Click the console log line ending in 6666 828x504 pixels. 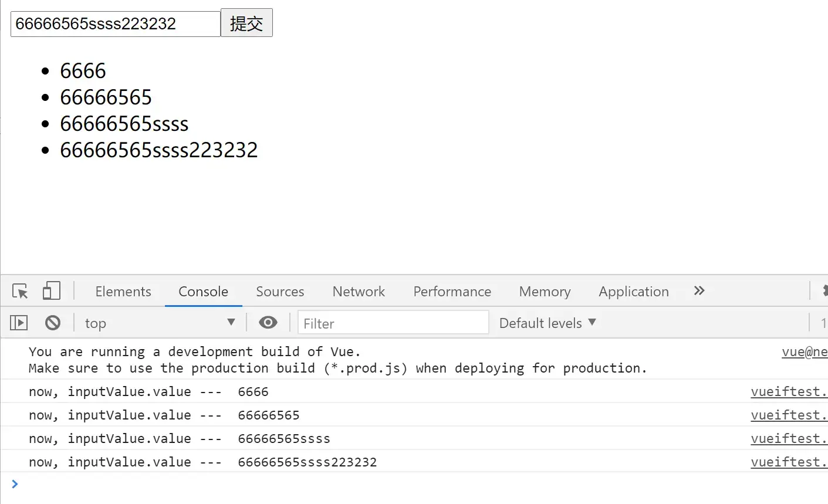[x=148, y=391]
